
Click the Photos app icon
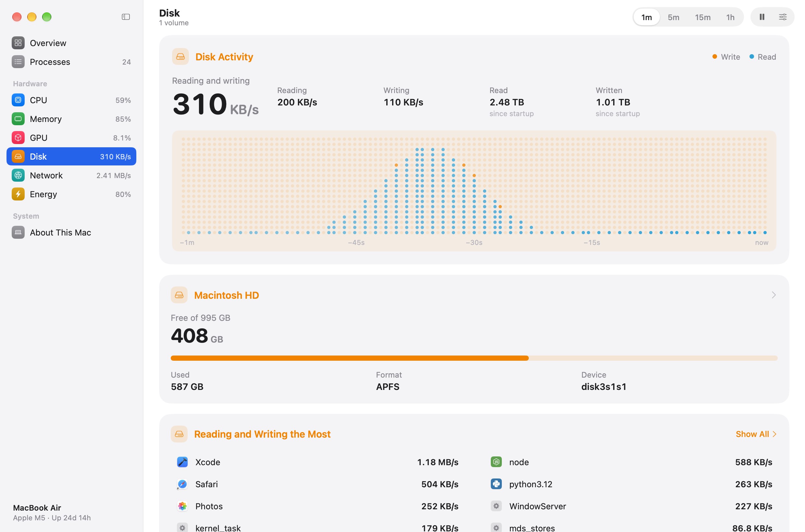(182, 506)
